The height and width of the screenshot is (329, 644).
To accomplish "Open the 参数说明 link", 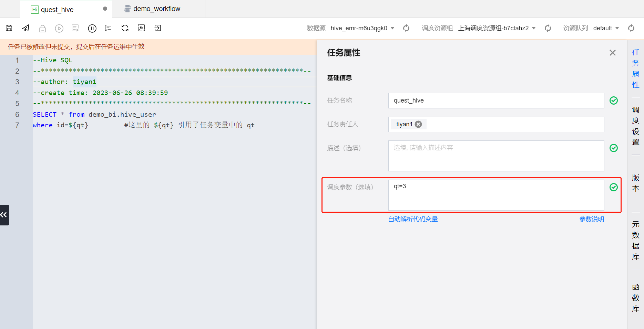I will [592, 219].
